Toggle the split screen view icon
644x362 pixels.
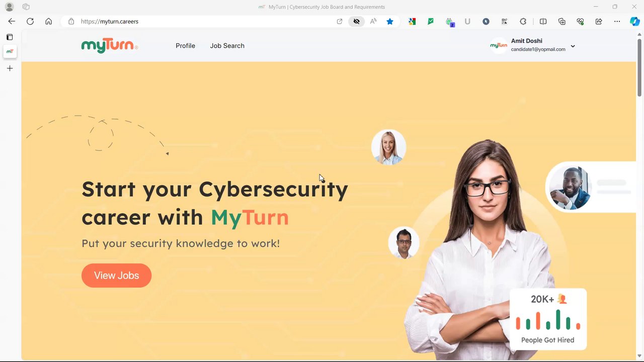(x=543, y=22)
